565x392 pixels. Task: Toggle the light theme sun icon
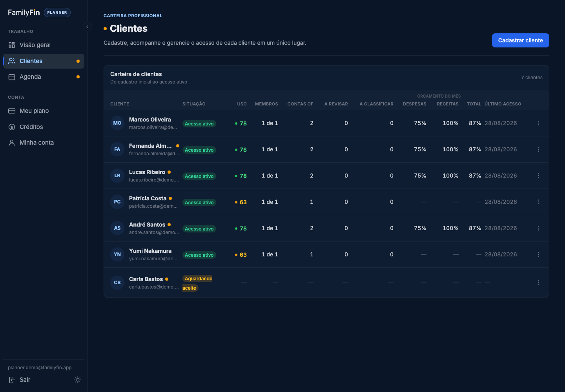pyautogui.click(x=78, y=380)
